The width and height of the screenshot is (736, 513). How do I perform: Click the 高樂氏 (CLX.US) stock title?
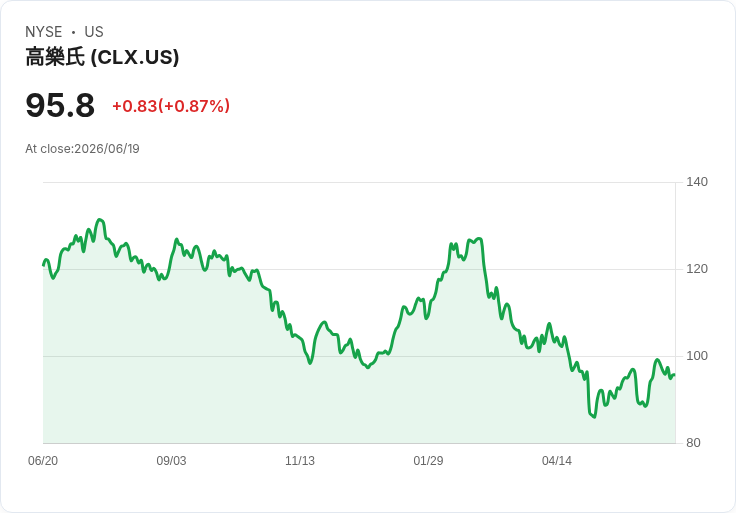tap(102, 57)
